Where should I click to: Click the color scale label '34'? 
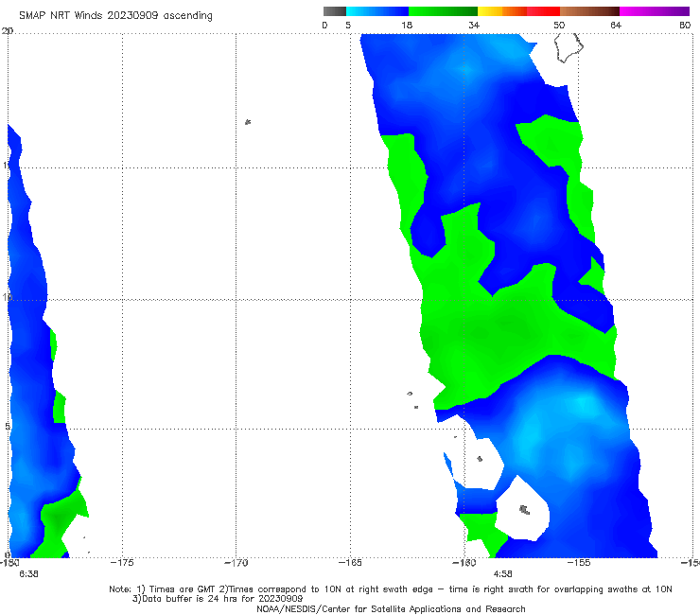474,25
